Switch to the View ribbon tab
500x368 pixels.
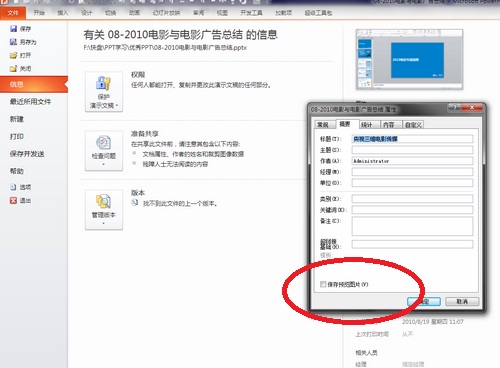222,13
